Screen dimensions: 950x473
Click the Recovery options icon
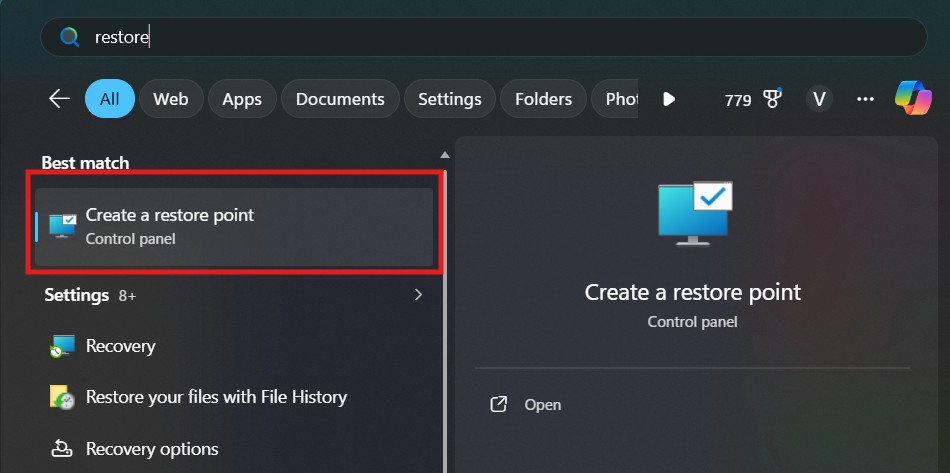pos(63,448)
